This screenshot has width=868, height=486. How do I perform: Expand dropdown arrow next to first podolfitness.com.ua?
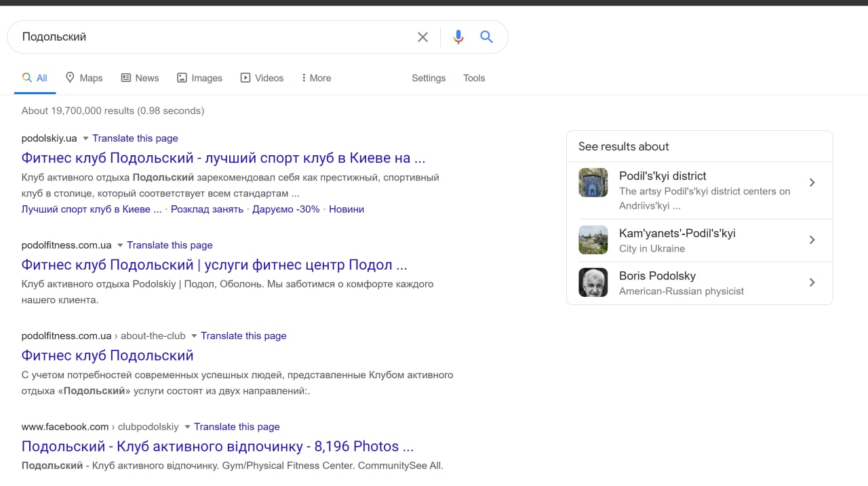[120, 245]
